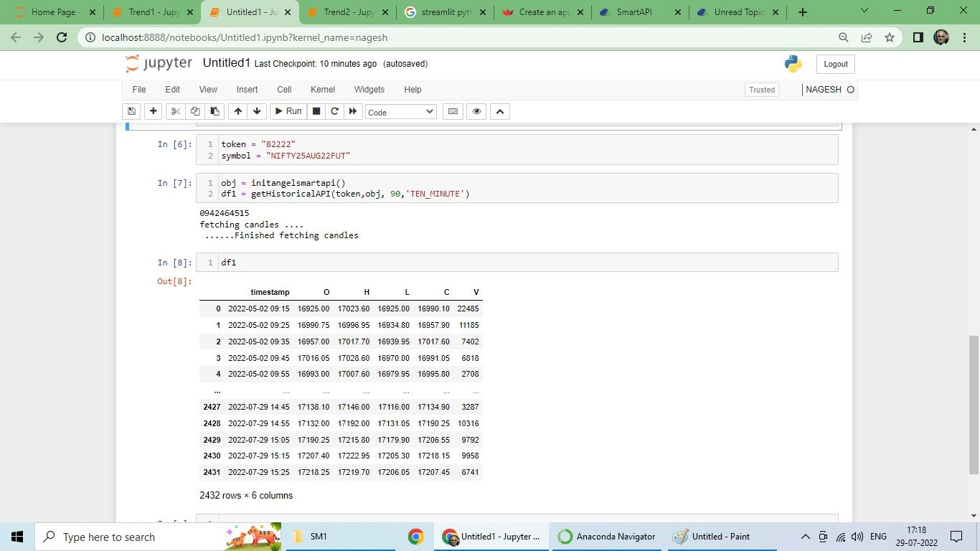
Task: Switch to the Trend1 browser tab
Action: [154, 12]
